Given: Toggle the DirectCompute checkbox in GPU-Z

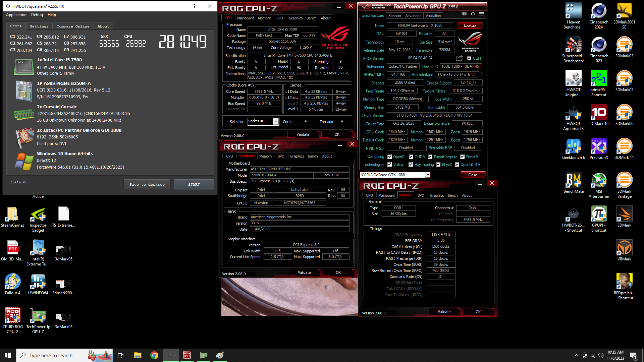Looking at the screenshot, I should 430,157.
